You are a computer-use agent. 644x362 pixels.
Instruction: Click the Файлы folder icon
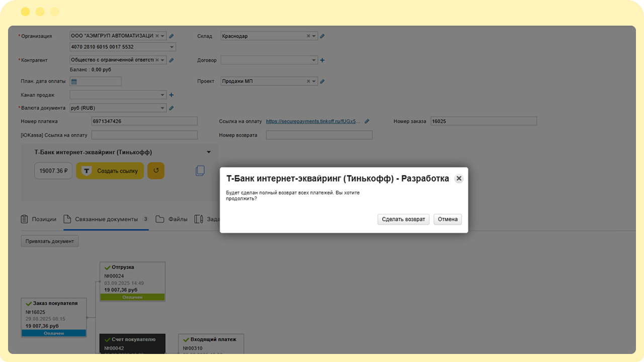click(160, 219)
